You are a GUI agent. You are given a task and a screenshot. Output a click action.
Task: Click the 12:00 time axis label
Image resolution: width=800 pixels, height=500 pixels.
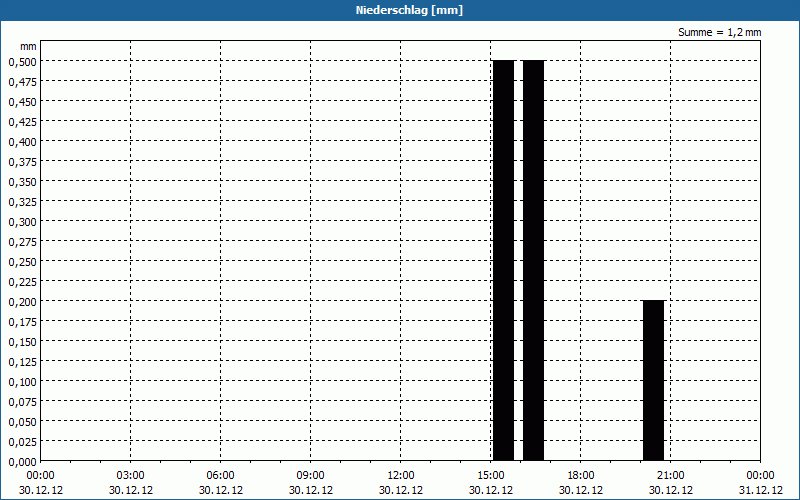pyautogui.click(x=401, y=476)
